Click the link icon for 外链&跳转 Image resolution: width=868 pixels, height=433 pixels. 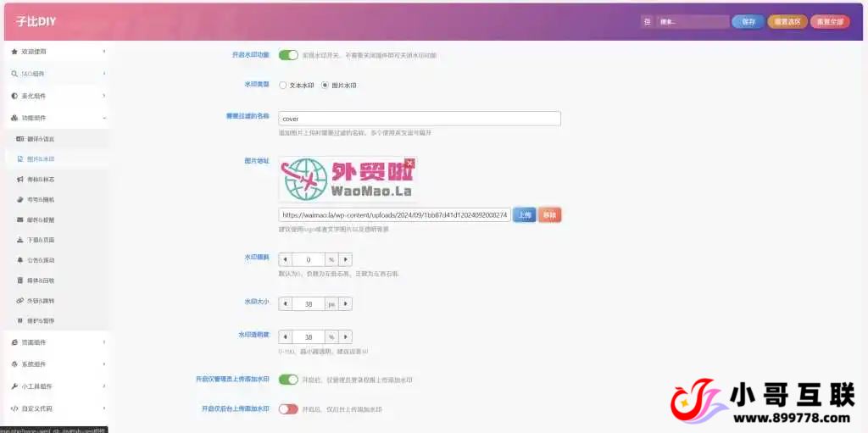coord(19,301)
